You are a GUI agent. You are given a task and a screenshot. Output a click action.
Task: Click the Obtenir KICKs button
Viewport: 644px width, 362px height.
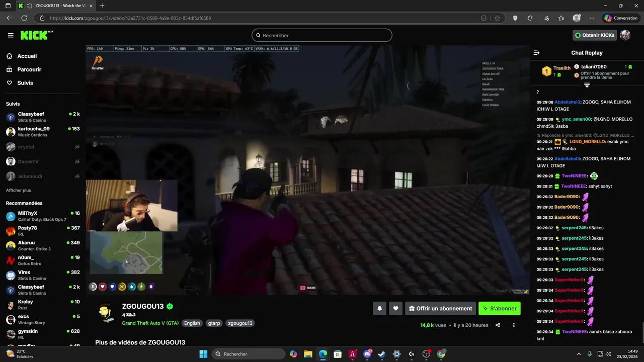[595, 35]
